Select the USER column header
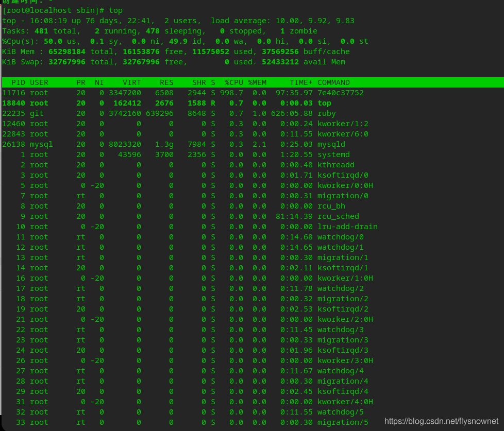 (x=39, y=82)
